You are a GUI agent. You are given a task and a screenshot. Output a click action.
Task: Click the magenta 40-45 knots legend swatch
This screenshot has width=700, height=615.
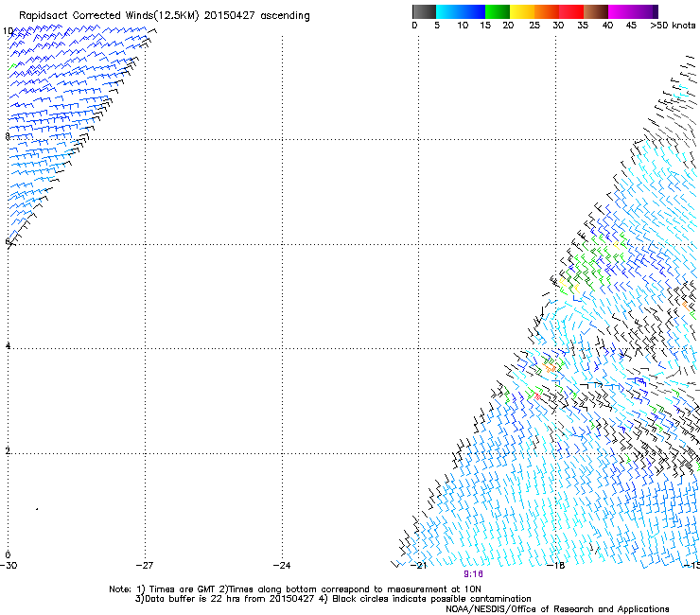tap(621, 11)
